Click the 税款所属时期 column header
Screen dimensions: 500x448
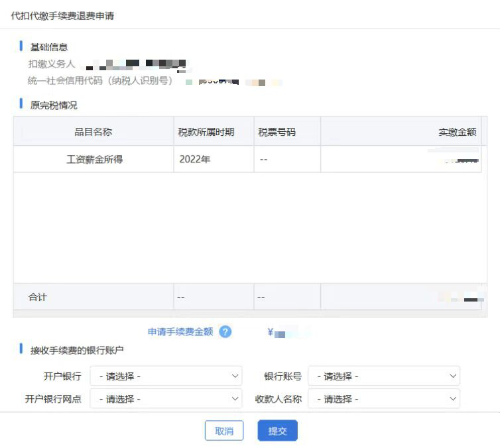pos(214,132)
